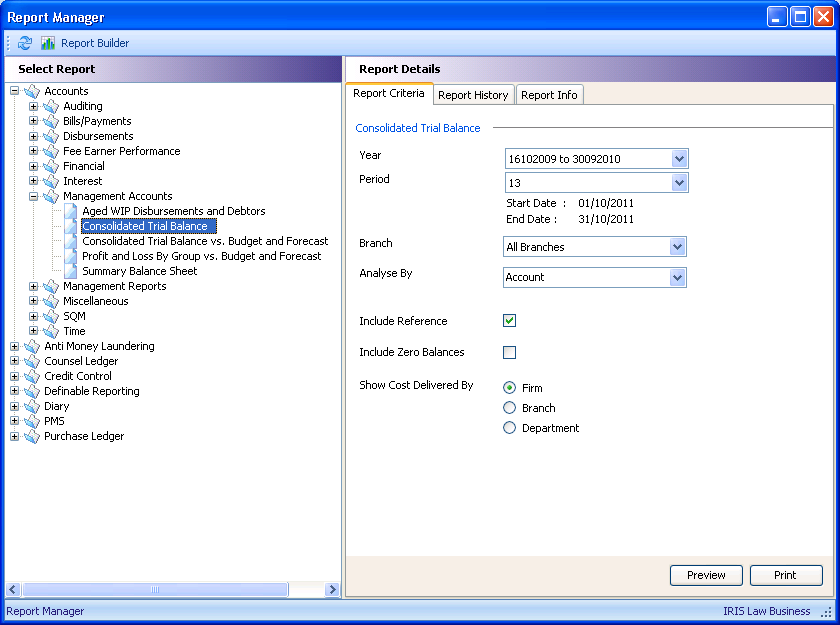Screen dimensions: 840x625
Task: Select the Branch radio button
Action: click(509, 408)
